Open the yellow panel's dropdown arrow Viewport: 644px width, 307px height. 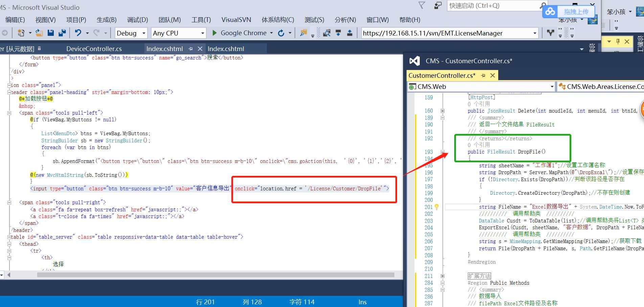[609, 41]
